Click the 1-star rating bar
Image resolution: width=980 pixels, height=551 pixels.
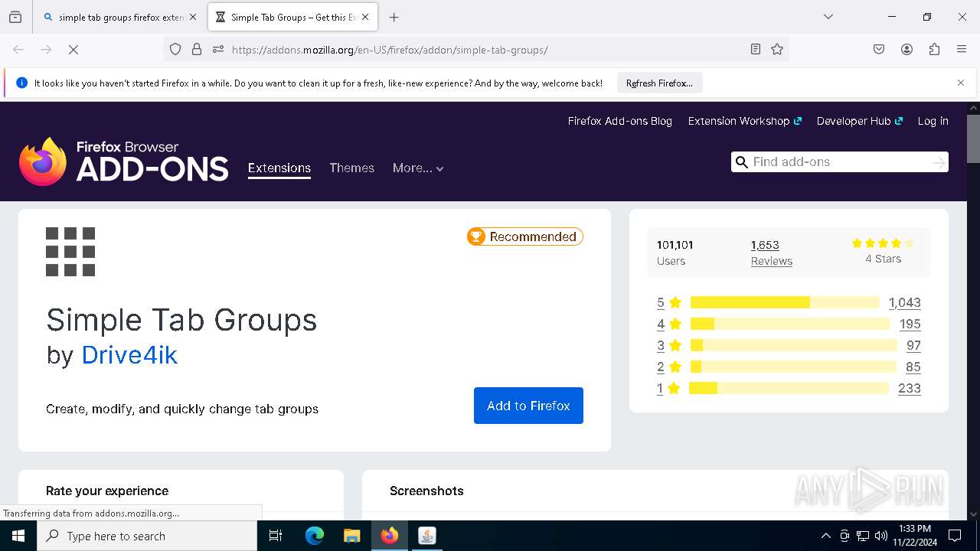coord(789,388)
